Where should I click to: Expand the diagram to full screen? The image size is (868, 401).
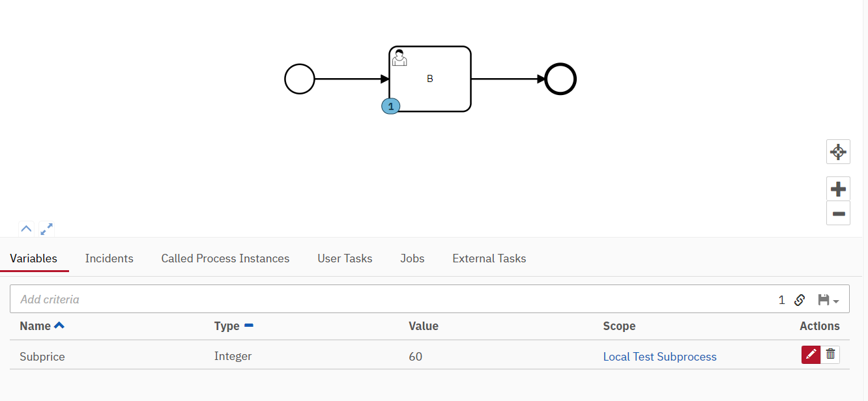click(46, 229)
